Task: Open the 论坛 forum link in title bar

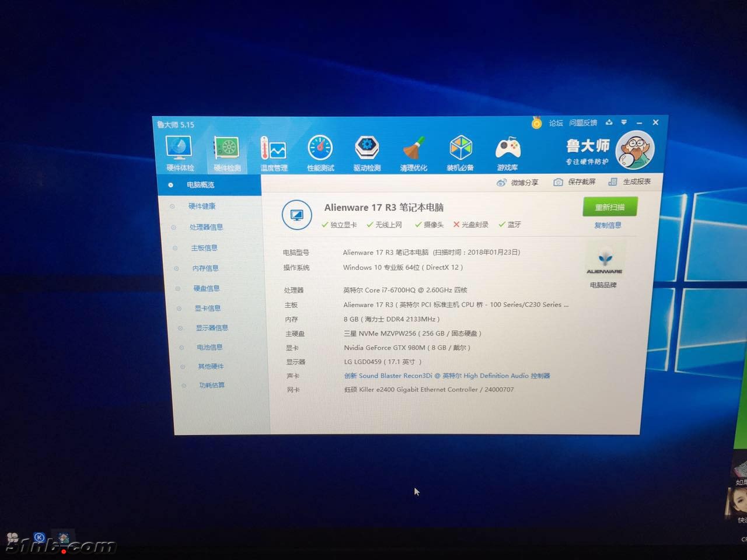Action: pyautogui.click(x=556, y=123)
